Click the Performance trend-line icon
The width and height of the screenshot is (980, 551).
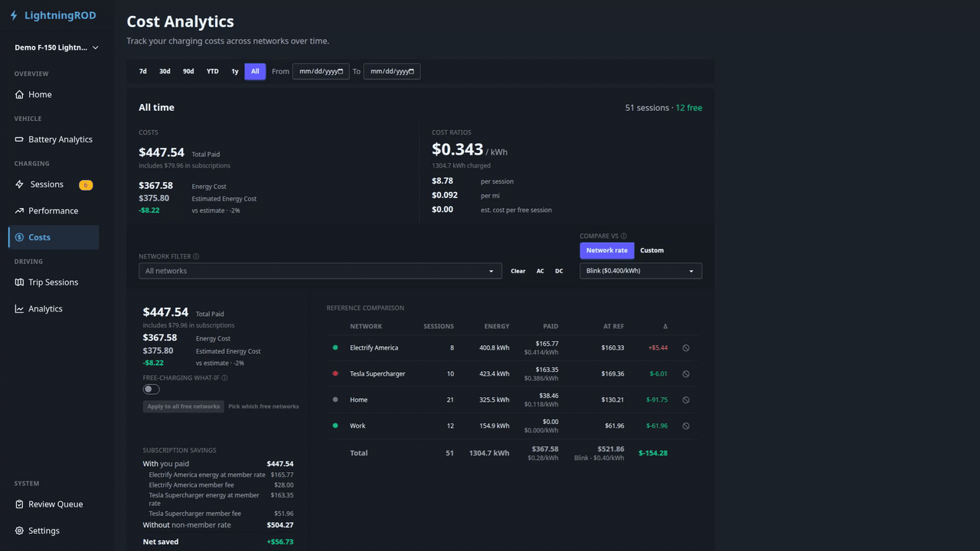(x=19, y=210)
